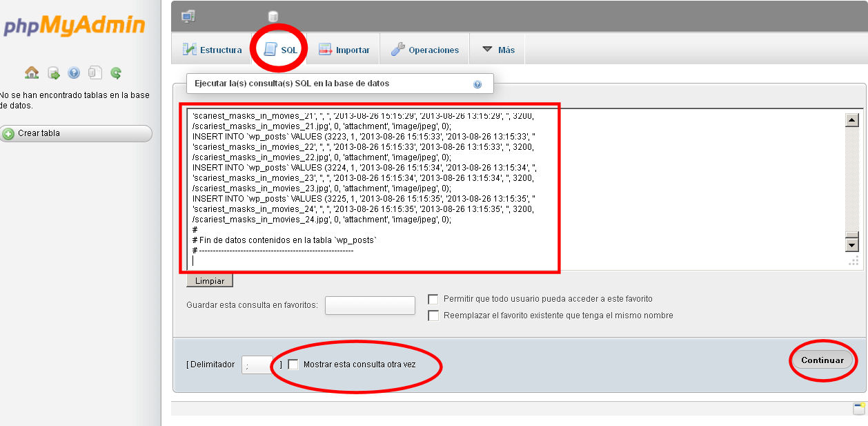Check 'Reemplazar el favorito existente' option

pyautogui.click(x=433, y=316)
